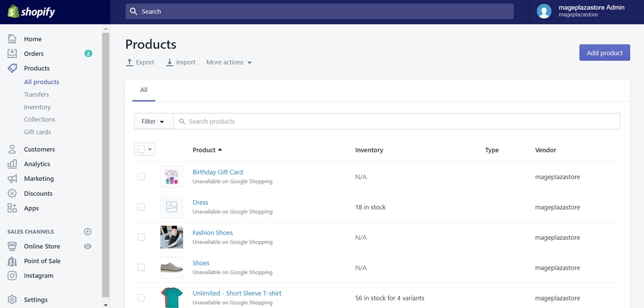Viewport: 644px width, 308px height.
Task: Add a sales channel plus icon
Action: [88, 232]
